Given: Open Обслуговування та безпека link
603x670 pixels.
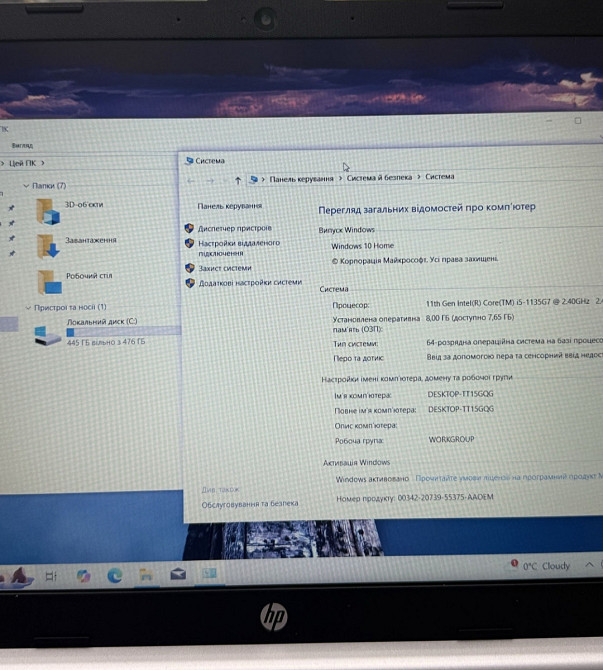Looking at the screenshot, I should (x=250, y=504).
